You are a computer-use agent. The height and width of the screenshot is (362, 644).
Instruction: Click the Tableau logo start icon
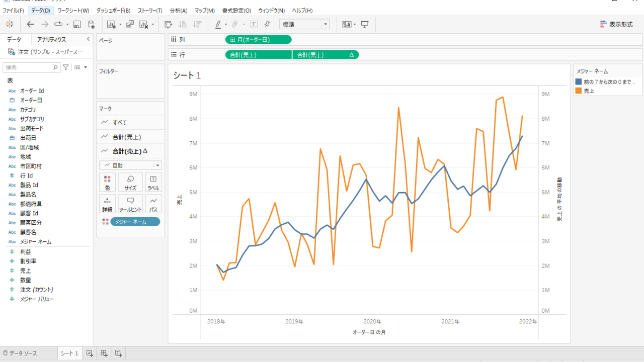10,24
